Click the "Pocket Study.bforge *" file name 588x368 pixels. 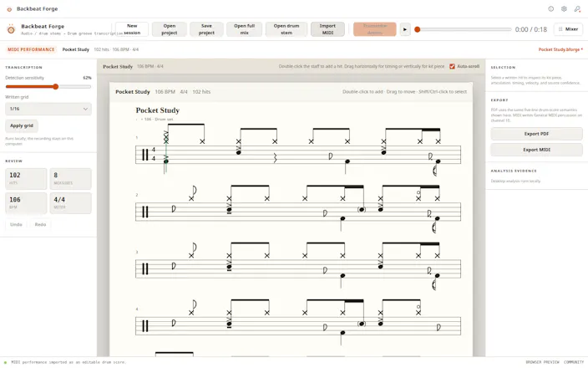coord(560,49)
